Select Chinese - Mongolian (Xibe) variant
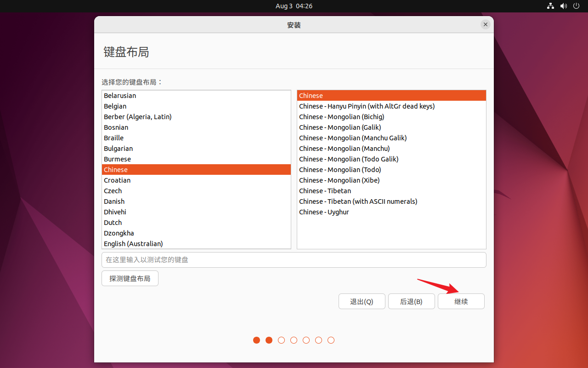 [x=339, y=180]
